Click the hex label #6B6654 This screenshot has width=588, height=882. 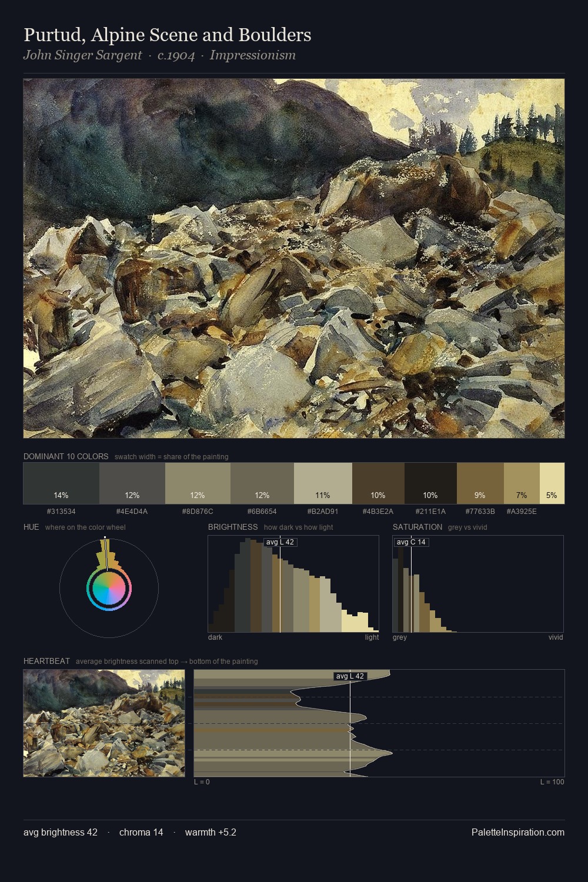[x=262, y=512]
